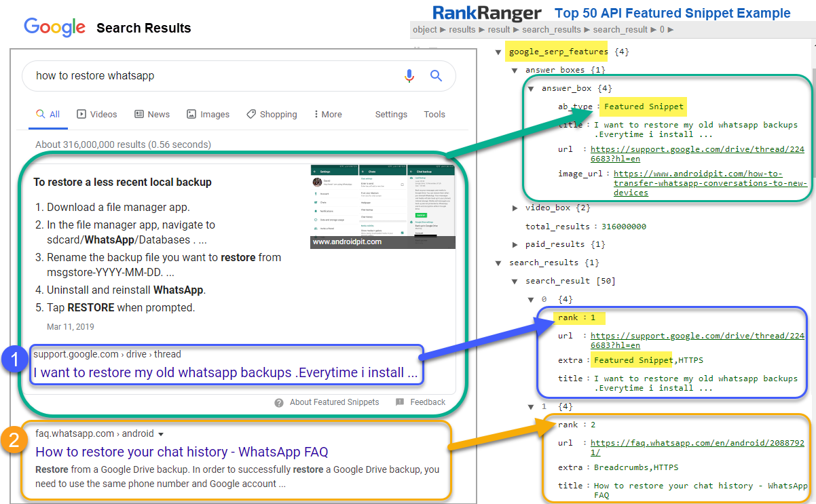Open the Videos search tab
The height and width of the screenshot is (504, 816).
point(96,115)
